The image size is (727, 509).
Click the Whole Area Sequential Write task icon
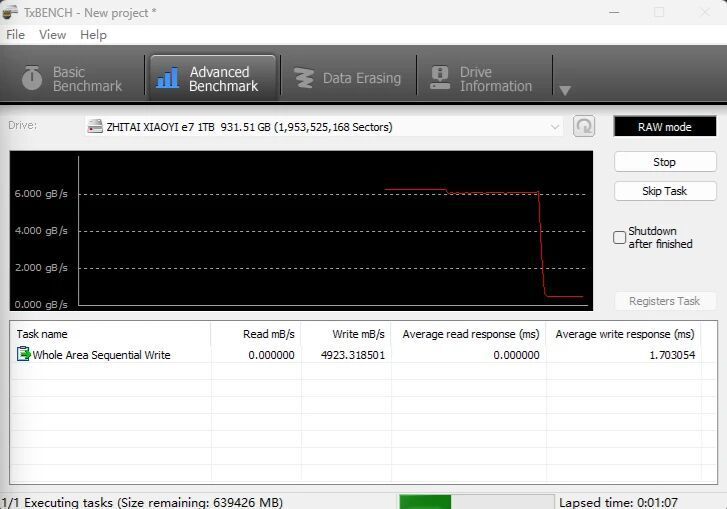[23, 354]
